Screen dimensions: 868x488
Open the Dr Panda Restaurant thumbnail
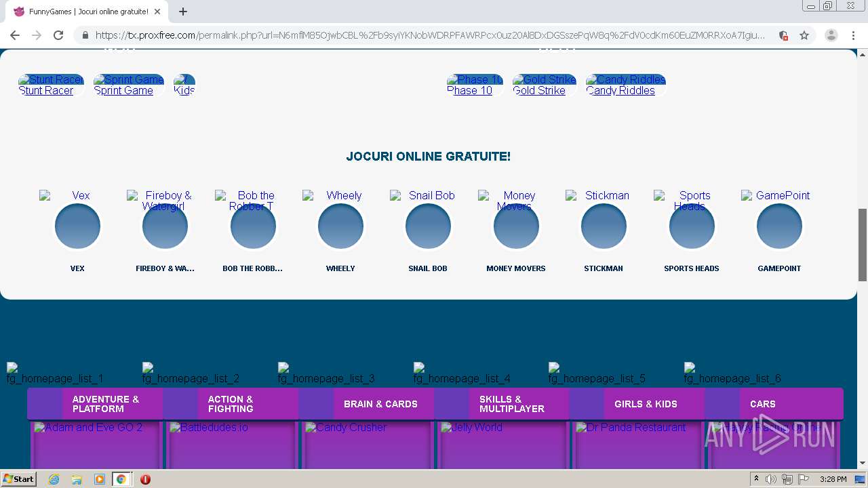(638, 445)
